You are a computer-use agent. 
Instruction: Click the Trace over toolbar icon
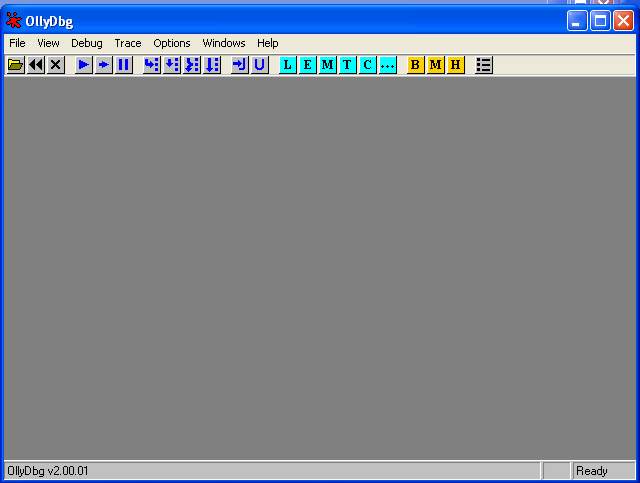[212, 65]
